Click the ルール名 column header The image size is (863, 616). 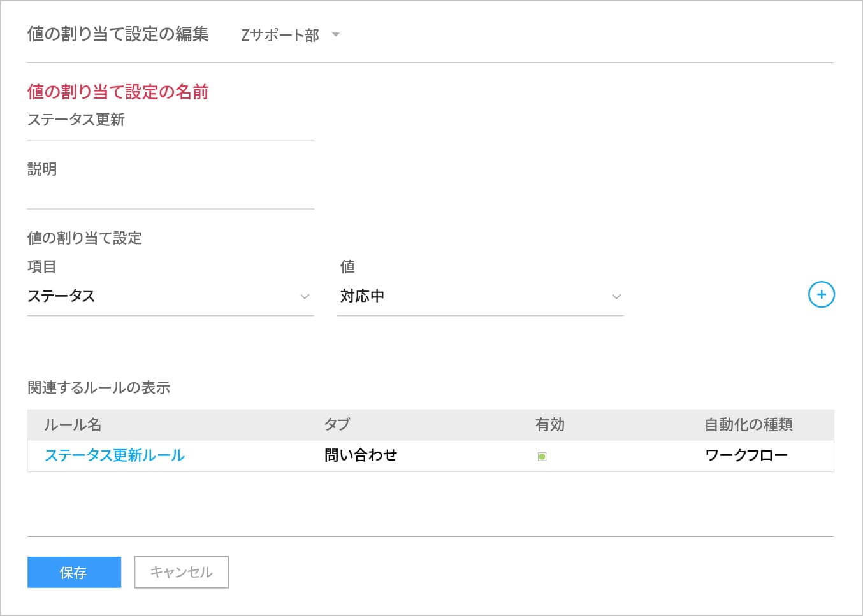point(73,425)
